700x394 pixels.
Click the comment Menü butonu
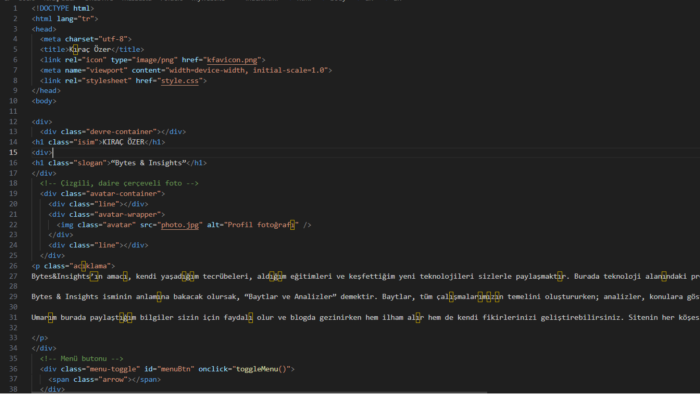tap(83, 359)
